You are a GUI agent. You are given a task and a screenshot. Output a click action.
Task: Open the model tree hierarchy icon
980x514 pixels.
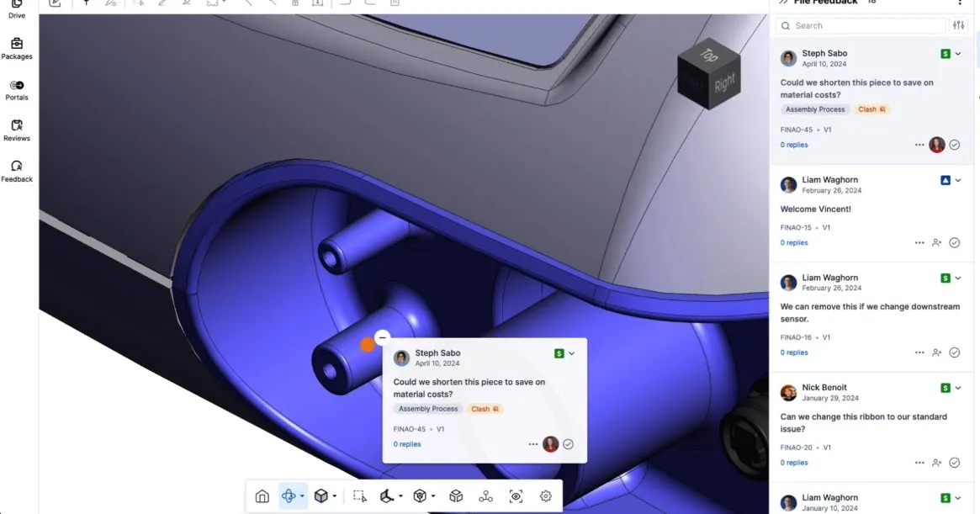point(486,496)
